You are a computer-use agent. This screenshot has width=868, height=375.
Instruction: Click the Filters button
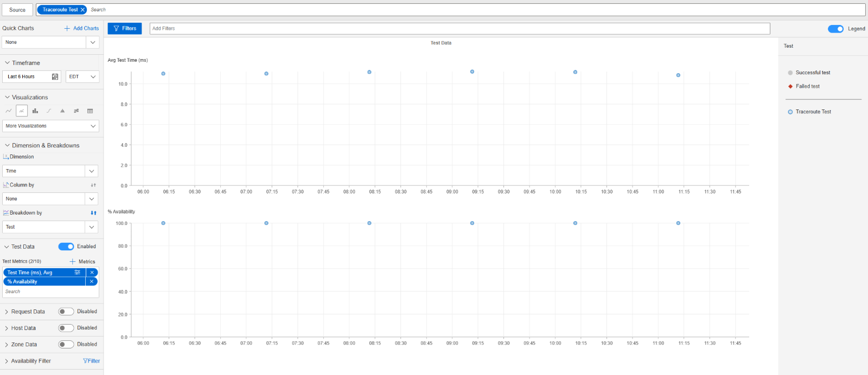click(125, 29)
